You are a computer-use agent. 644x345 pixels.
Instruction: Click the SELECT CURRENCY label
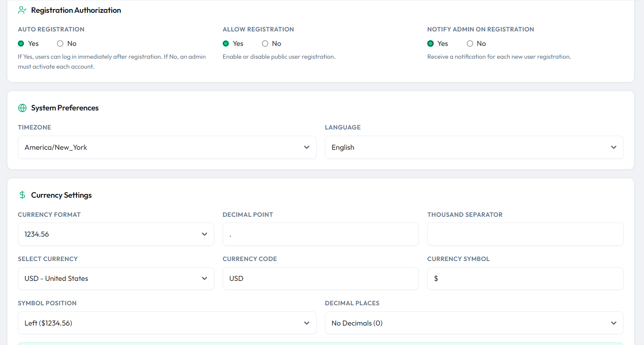[48, 259]
